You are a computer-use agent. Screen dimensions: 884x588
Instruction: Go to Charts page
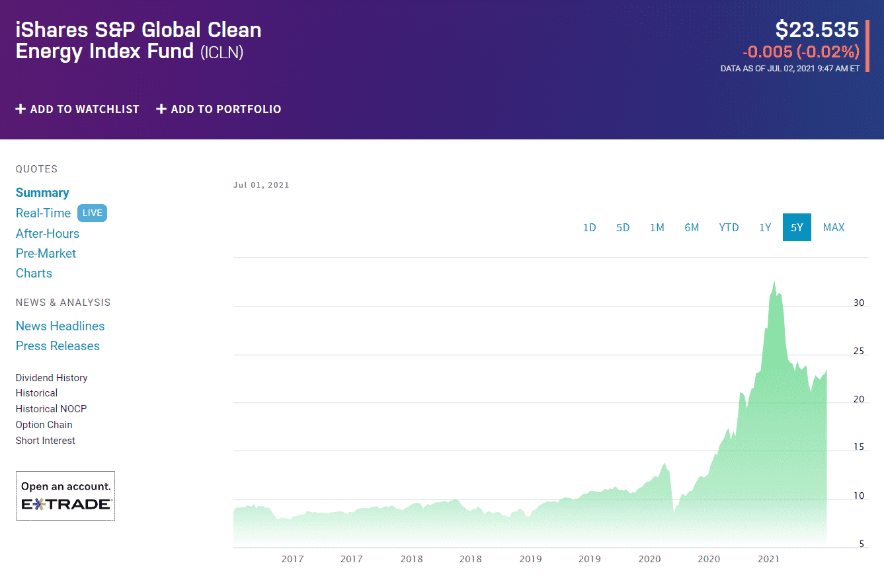pos(34,273)
